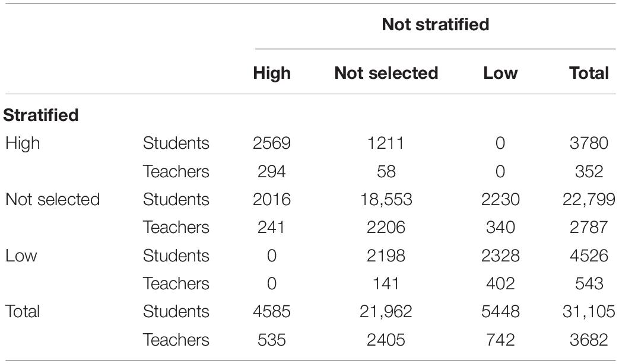Click the students total 21,962
The width and height of the screenshot is (619, 364).
[386, 312]
